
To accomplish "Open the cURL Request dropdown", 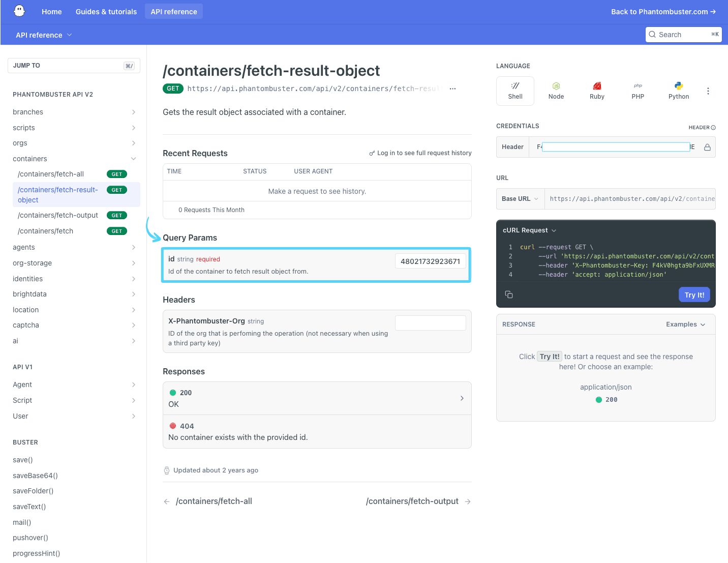I will click(530, 230).
